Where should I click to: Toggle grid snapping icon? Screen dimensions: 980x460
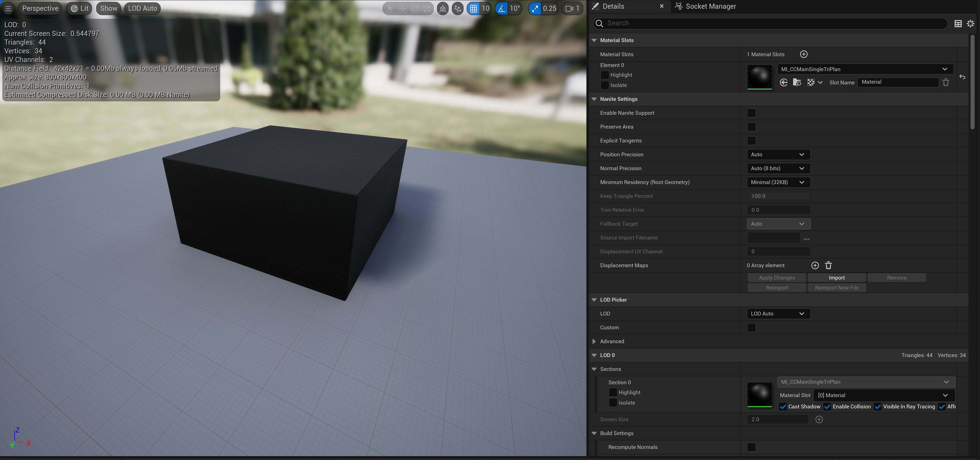[x=473, y=8]
